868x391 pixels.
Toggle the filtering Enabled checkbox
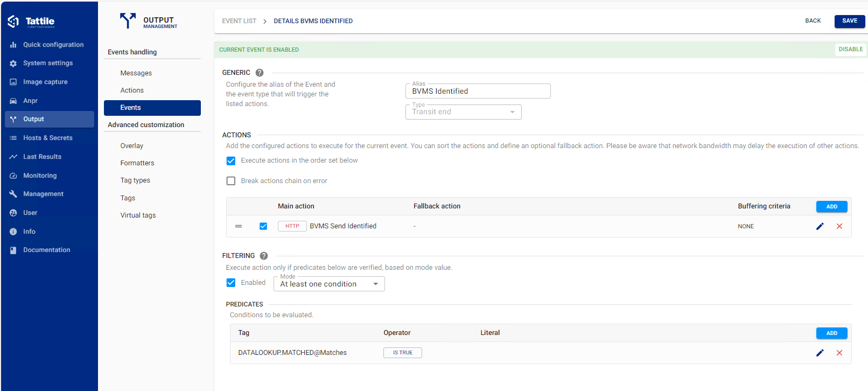(x=231, y=283)
